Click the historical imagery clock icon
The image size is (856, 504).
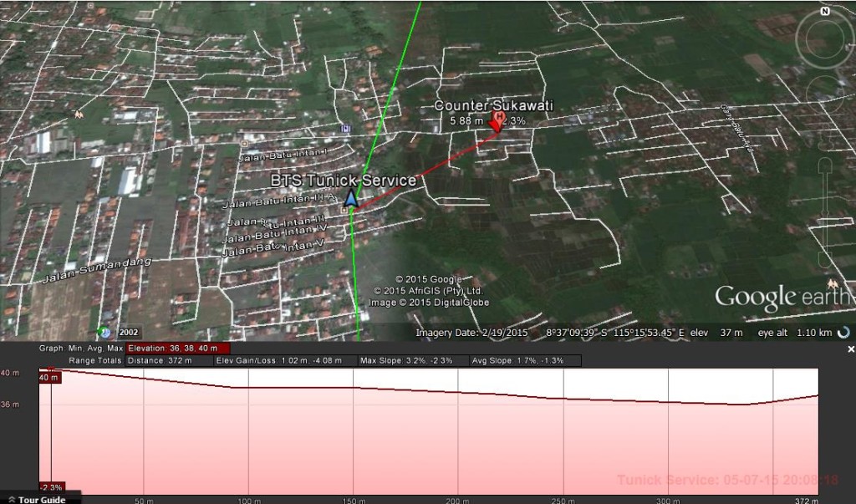(x=104, y=332)
